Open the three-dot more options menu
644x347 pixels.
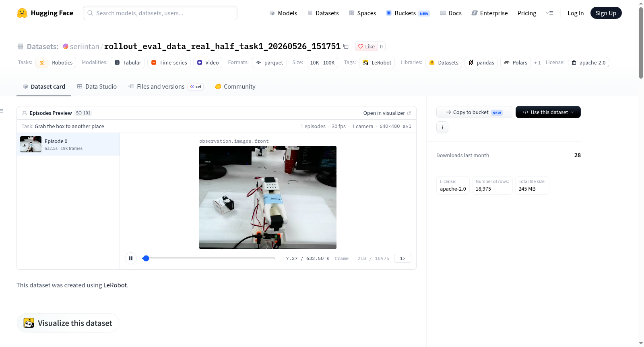coord(442,127)
